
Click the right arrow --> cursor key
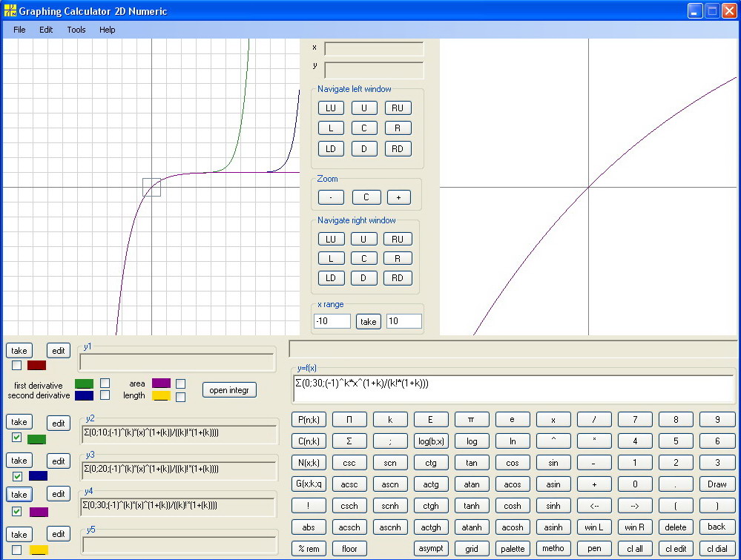pos(635,506)
